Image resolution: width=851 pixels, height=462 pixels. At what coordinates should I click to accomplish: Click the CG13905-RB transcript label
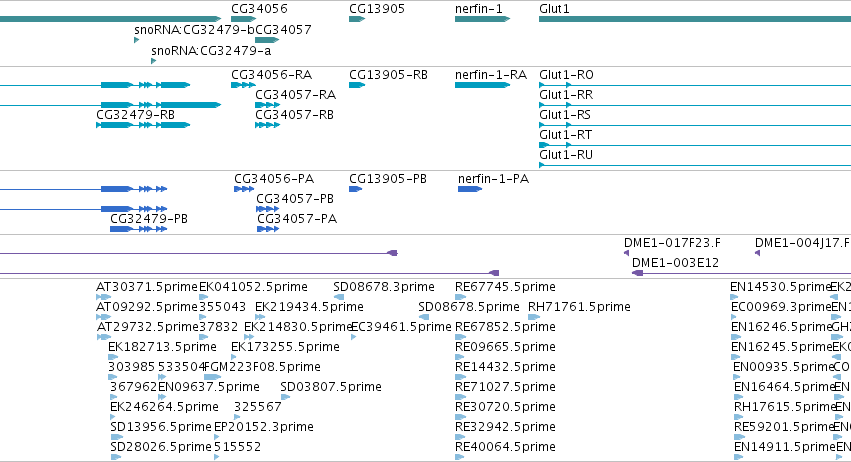[389, 75]
